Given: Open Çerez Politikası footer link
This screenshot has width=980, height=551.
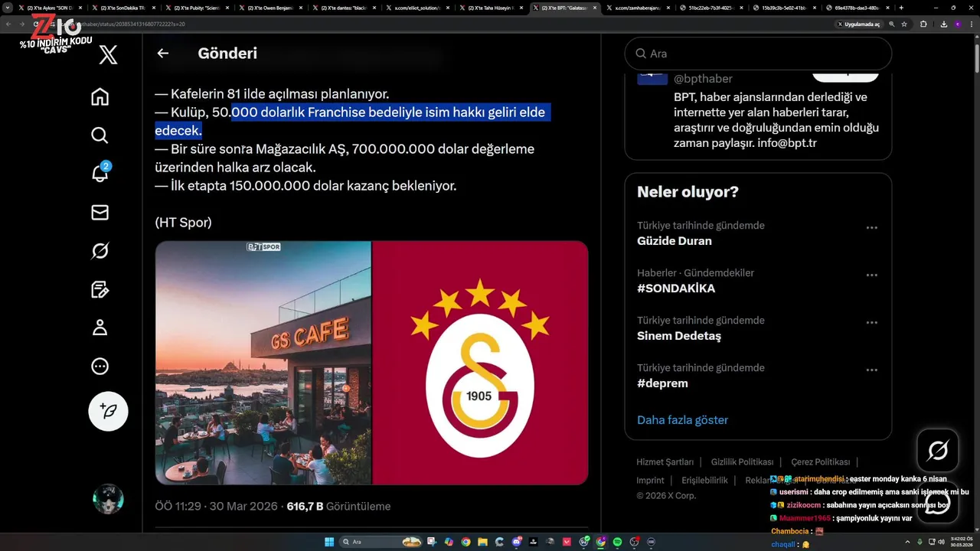Looking at the screenshot, I should pyautogui.click(x=820, y=462).
